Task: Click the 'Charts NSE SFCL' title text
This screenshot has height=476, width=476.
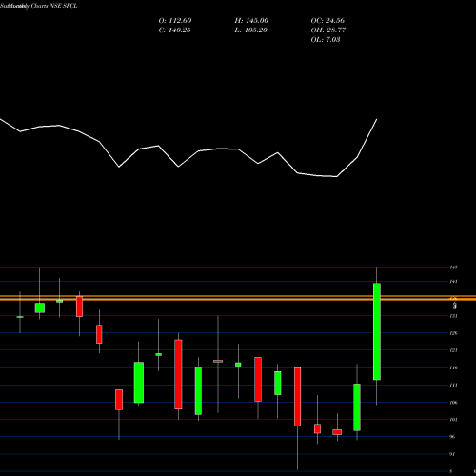Action: point(54,6)
